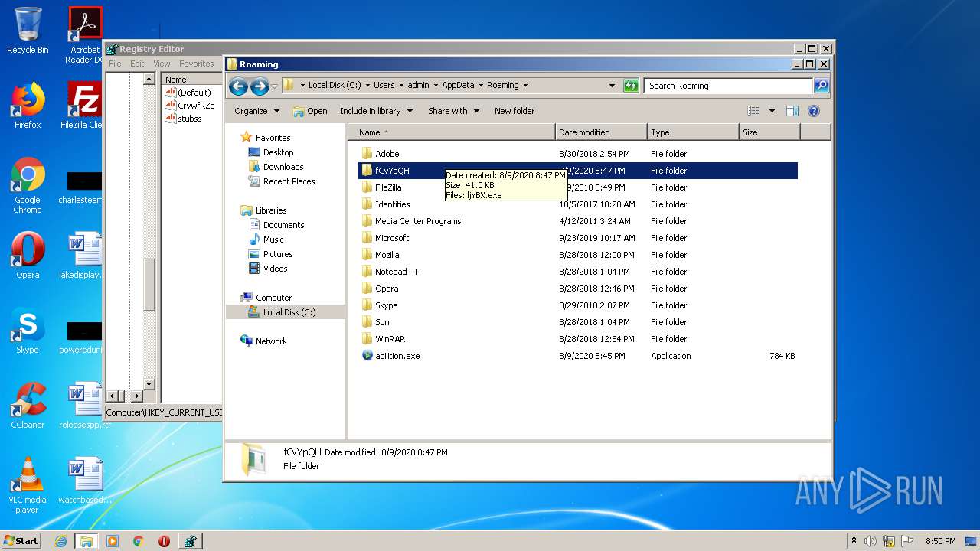Click Windows Explorer taskbar icon

(87, 541)
